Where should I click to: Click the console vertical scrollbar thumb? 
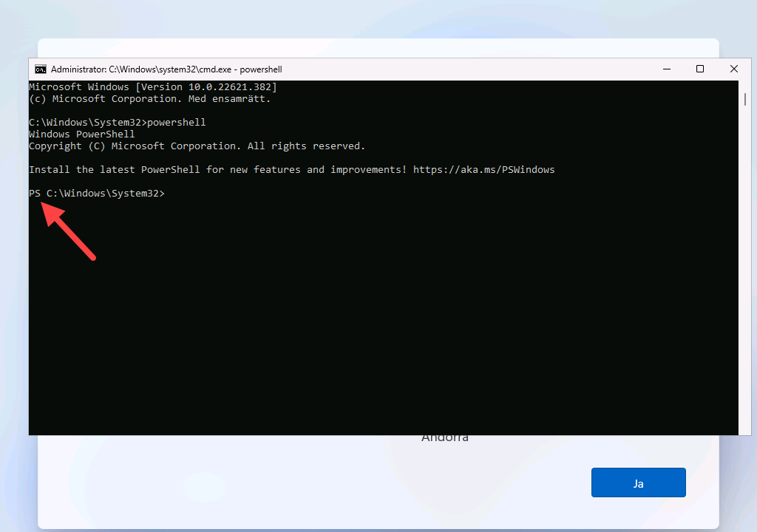(x=745, y=100)
